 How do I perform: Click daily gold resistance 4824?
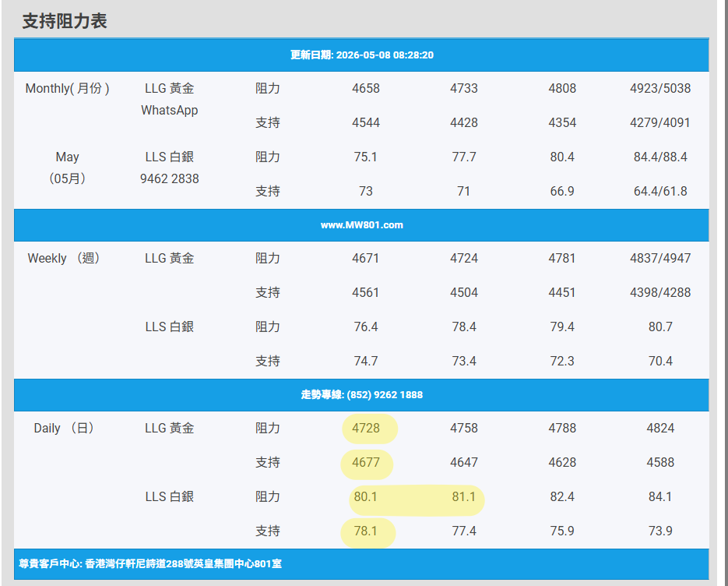660,428
